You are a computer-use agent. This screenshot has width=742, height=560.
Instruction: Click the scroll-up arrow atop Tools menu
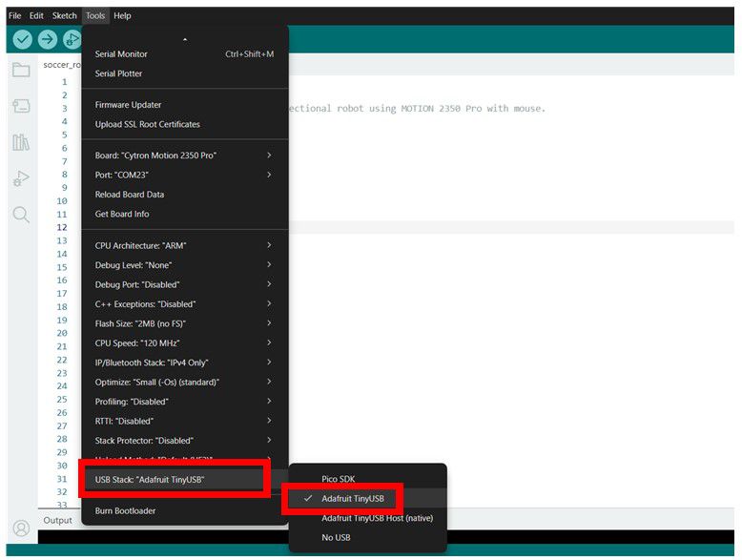185,39
